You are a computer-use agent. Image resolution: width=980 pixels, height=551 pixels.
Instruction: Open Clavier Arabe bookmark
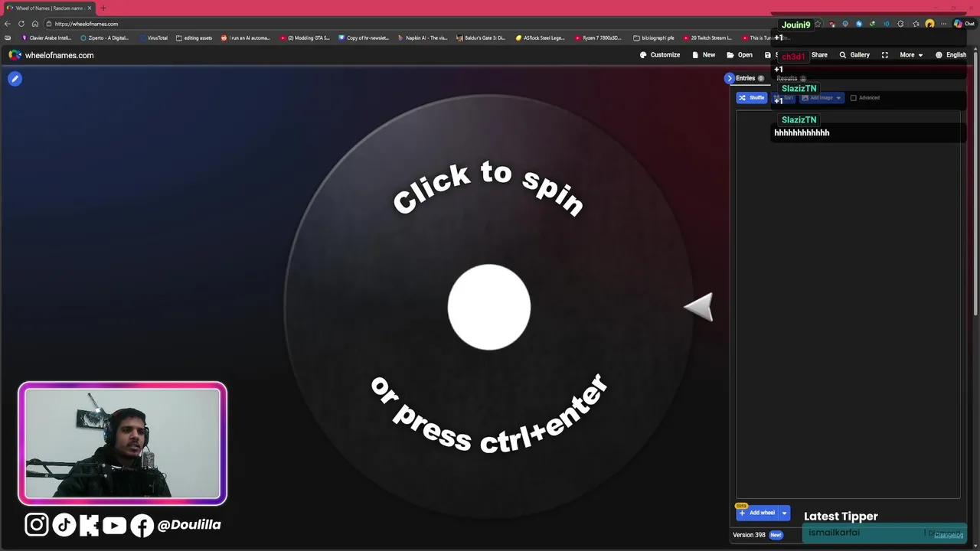click(x=47, y=37)
